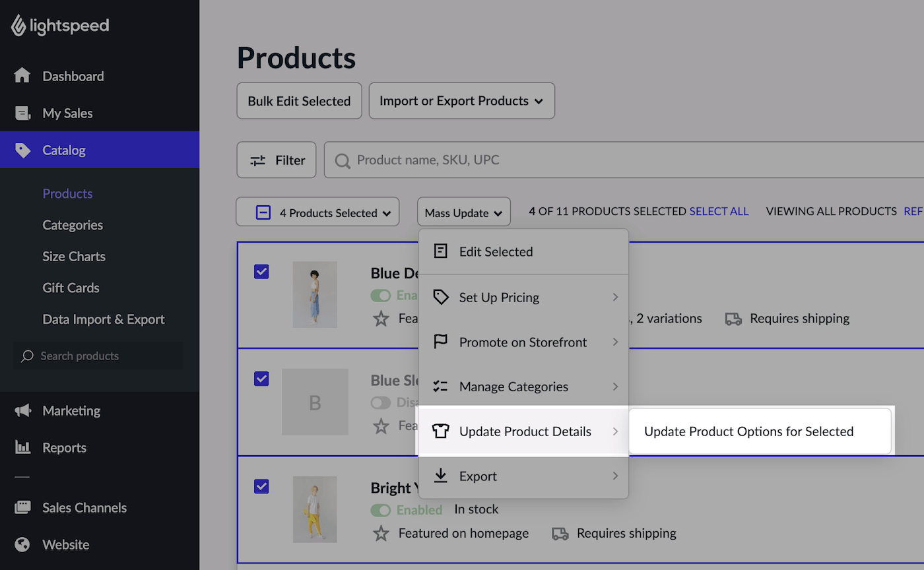Select the Dashboard home icon in sidebar
This screenshot has height=570, width=924.
pyautogui.click(x=24, y=76)
